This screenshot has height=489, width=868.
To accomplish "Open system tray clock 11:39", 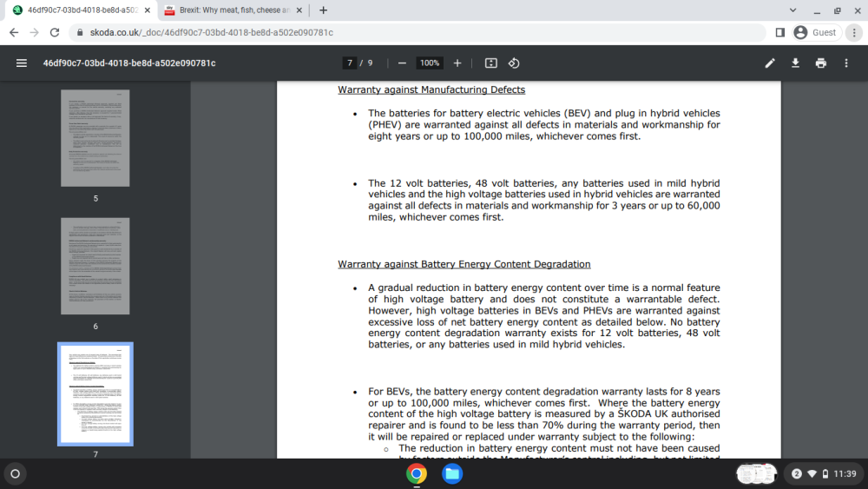I will [845, 474].
